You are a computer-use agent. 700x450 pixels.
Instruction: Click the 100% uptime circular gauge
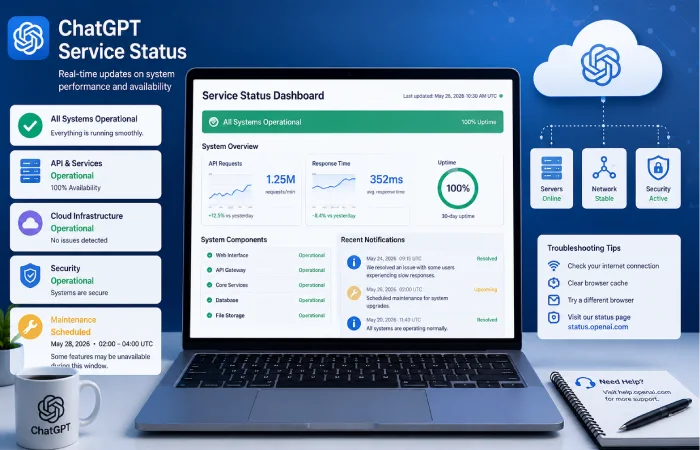pyautogui.click(x=458, y=188)
